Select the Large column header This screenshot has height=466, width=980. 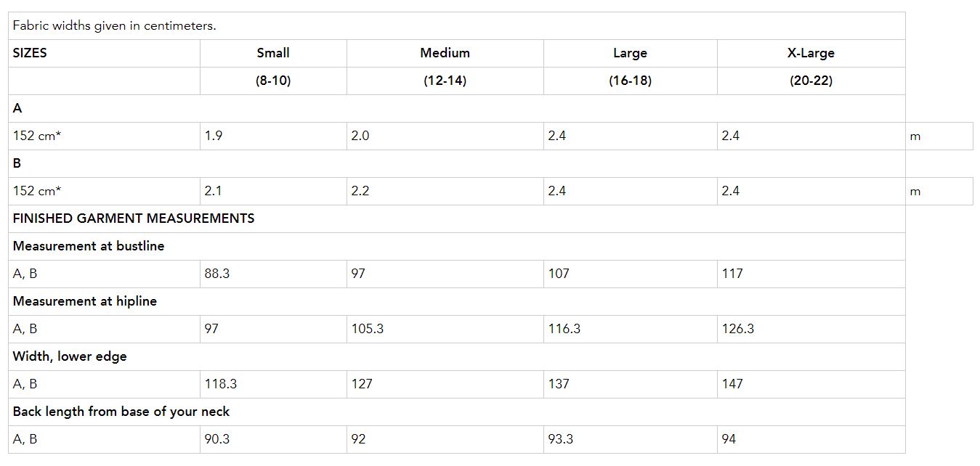pyautogui.click(x=630, y=53)
